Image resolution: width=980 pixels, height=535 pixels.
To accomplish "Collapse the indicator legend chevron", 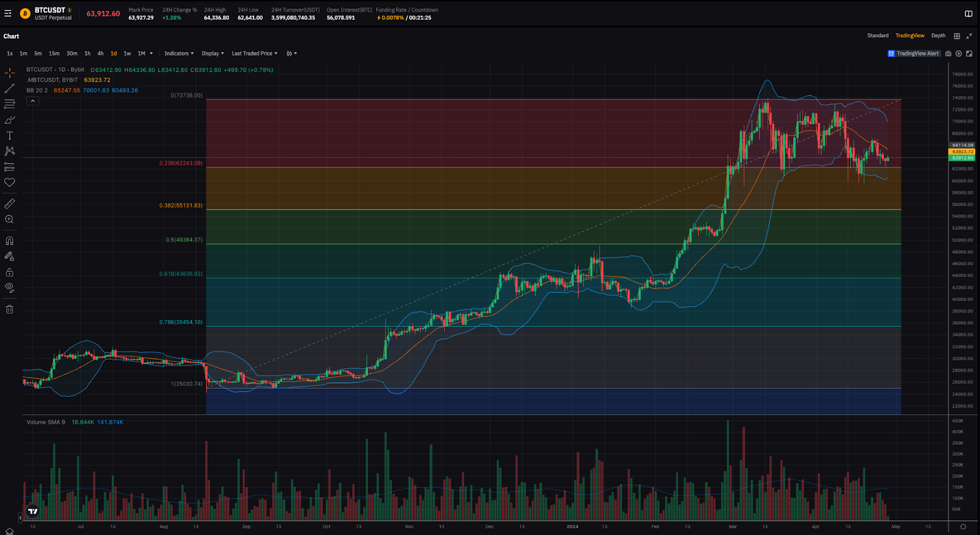I will [33, 101].
